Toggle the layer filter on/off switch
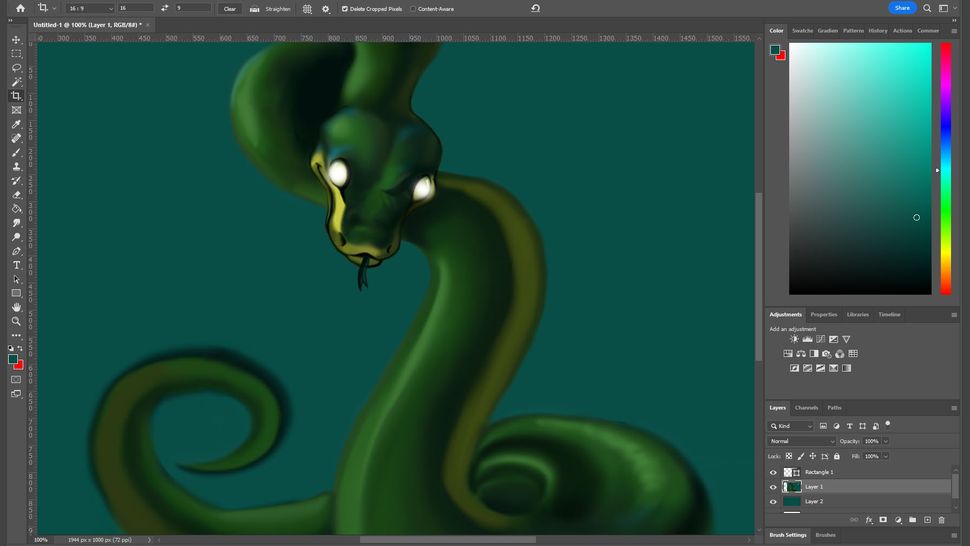 click(x=888, y=424)
